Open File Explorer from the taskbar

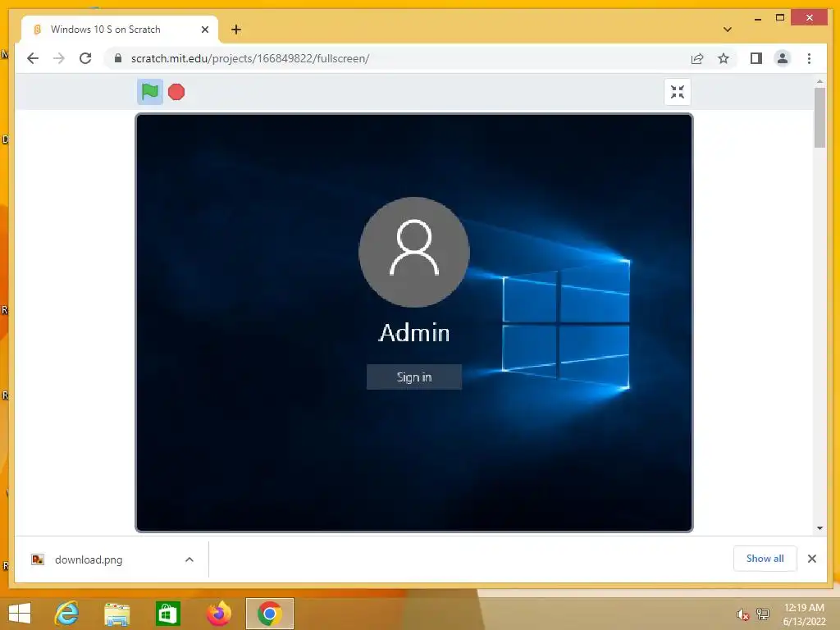click(x=116, y=614)
